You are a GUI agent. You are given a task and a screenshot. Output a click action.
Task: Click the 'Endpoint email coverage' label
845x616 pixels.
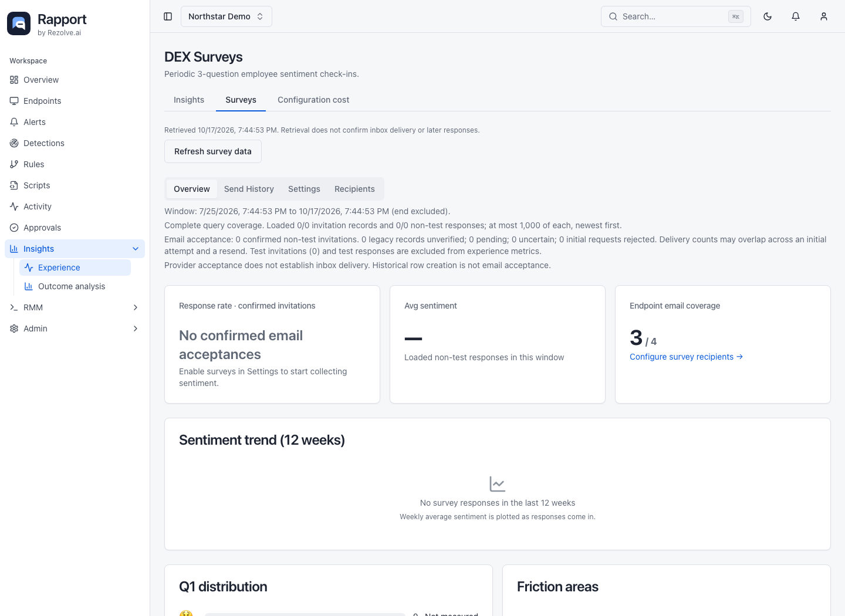675,306
